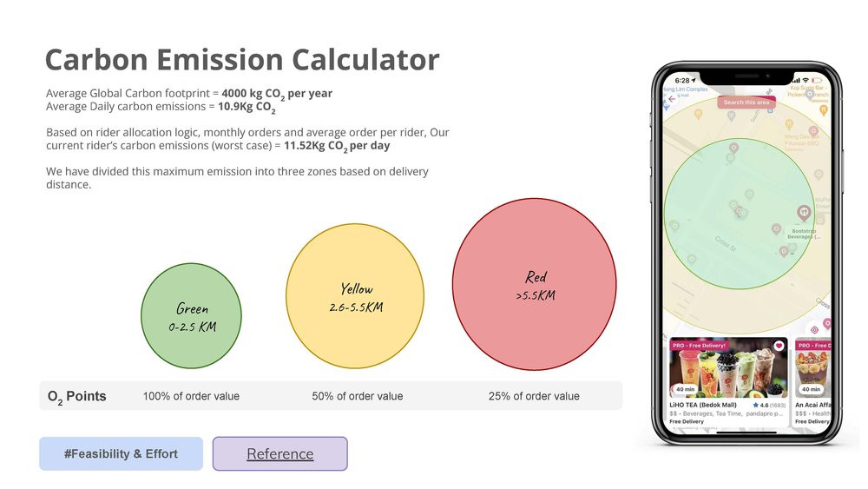Click the '100% of order value' label
The height and width of the screenshot is (489, 868).
point(191,396)
